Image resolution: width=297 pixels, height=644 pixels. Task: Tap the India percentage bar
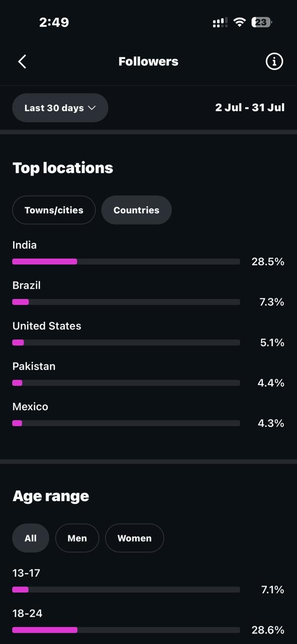126,262
